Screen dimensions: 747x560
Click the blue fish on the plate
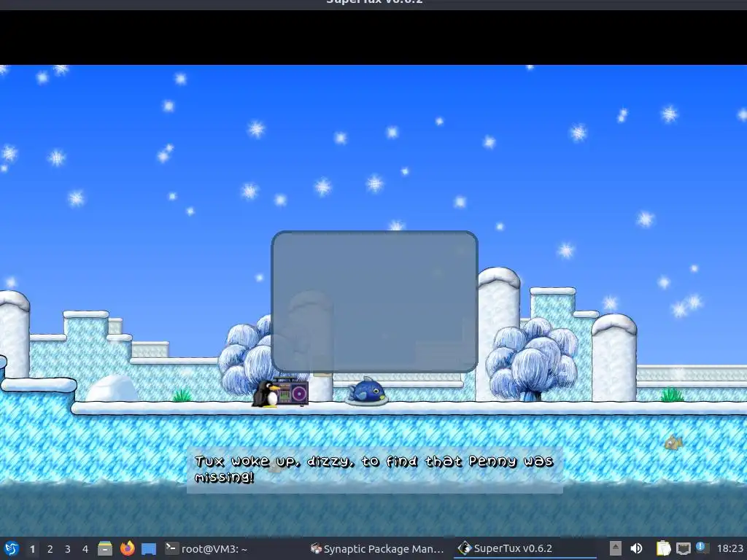click(x=366, y=391)
